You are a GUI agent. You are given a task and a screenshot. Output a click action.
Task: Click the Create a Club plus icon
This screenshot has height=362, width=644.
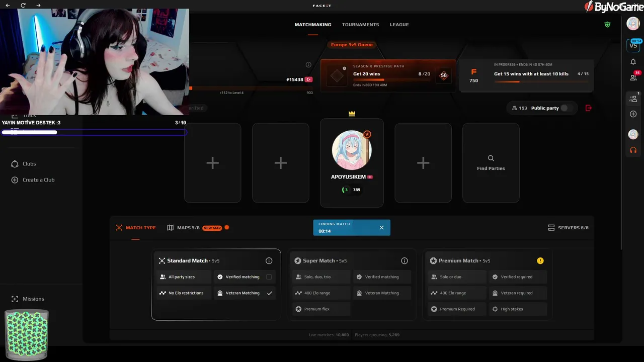(x=15, y=180)
